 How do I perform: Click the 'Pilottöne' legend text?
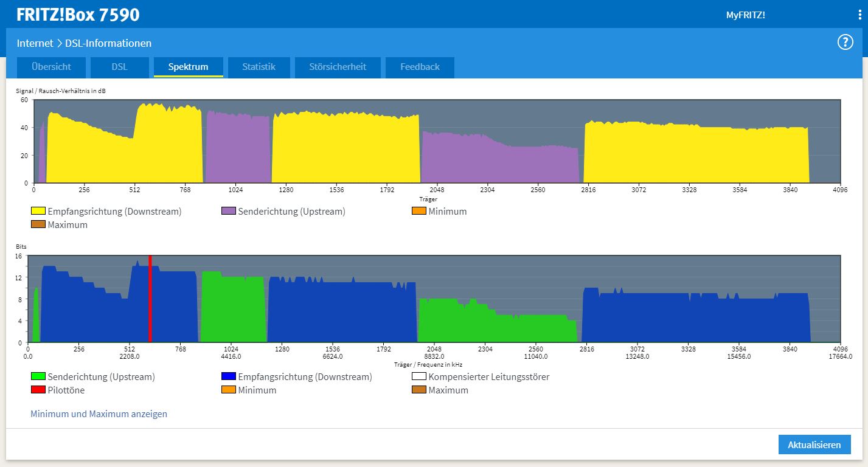(x=66, y=390)
